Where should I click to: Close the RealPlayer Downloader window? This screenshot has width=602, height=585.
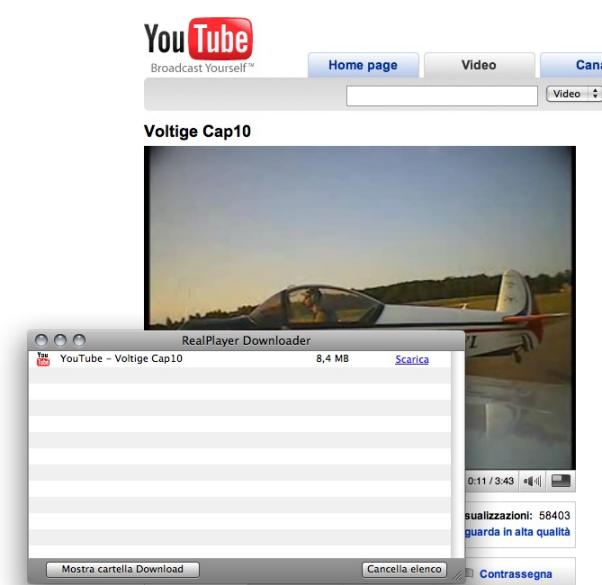click(41, 340)
